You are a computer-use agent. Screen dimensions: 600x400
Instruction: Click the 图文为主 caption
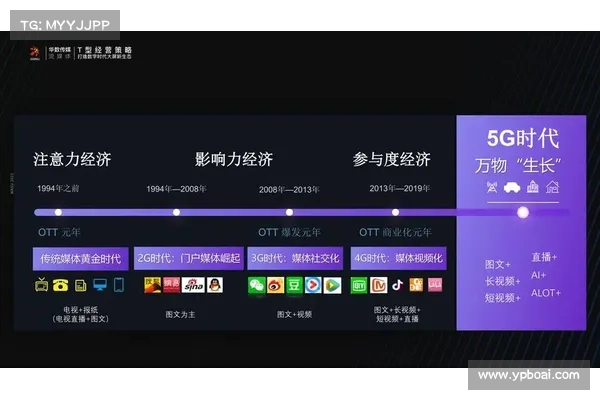tap(180, 315)
